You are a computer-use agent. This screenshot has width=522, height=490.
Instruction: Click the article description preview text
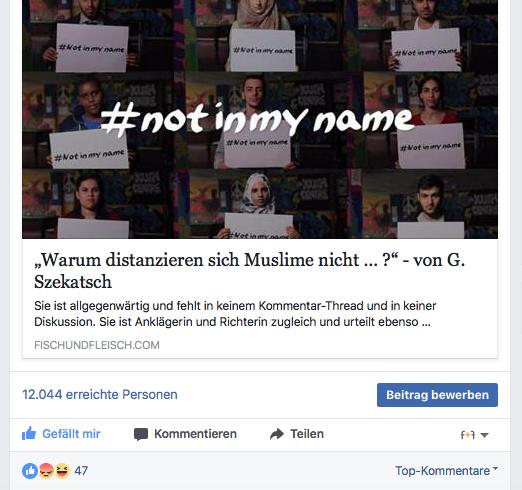235,314
